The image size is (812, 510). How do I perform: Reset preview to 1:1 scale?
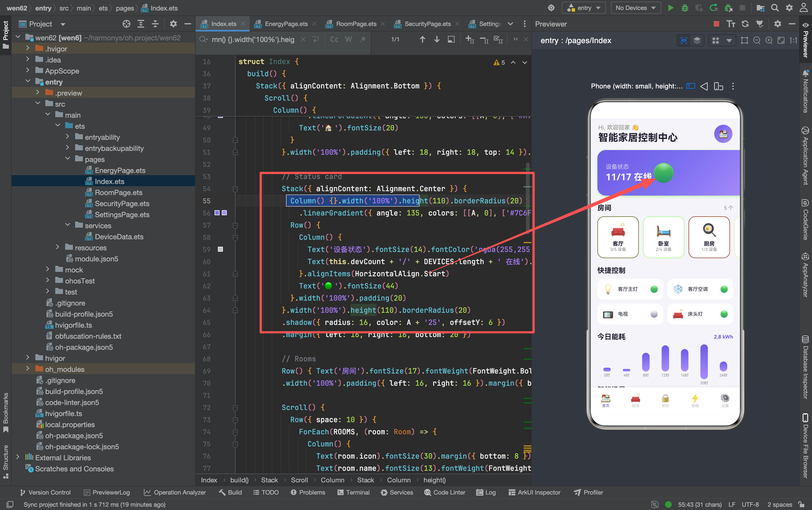point(793,41)
